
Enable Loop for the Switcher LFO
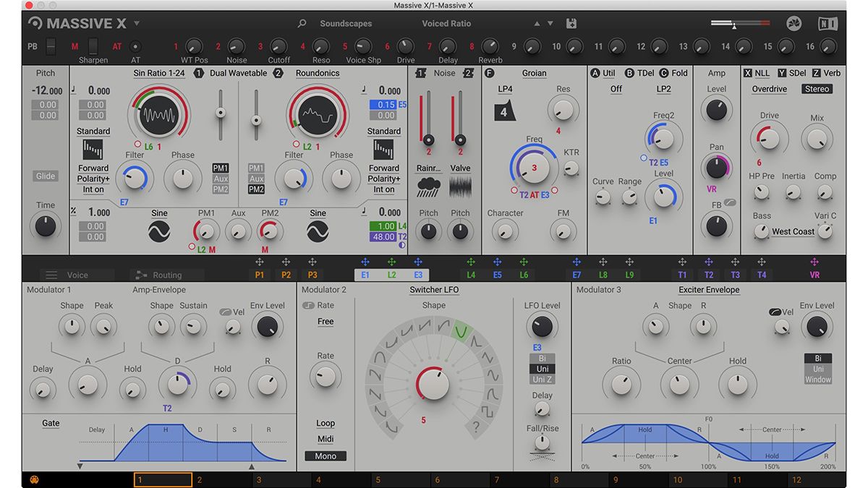tap(325, 423)
